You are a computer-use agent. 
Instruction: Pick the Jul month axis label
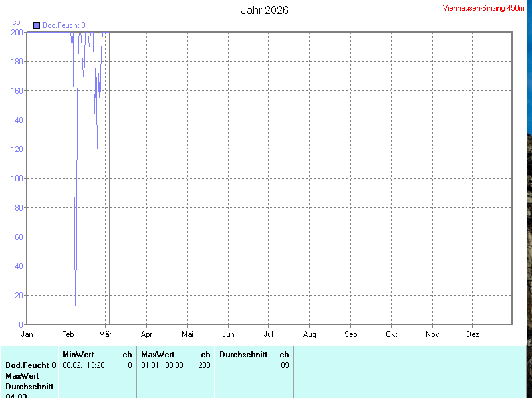click(x=269, y=334)
